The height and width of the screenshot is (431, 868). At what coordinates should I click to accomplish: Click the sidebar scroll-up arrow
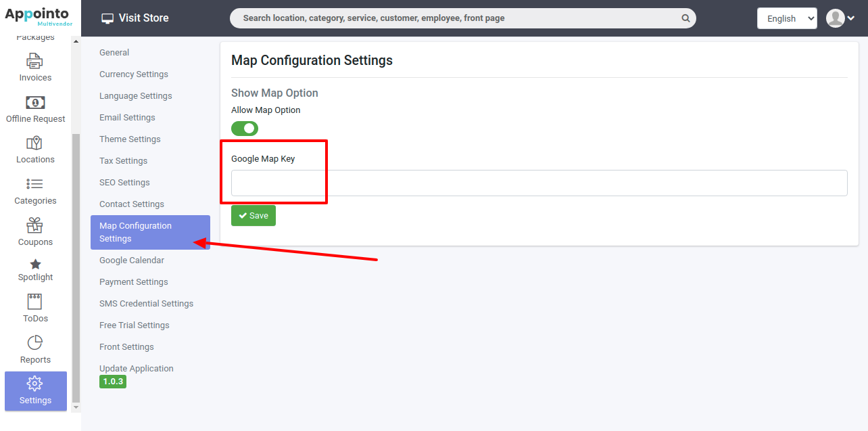[76, 42]
